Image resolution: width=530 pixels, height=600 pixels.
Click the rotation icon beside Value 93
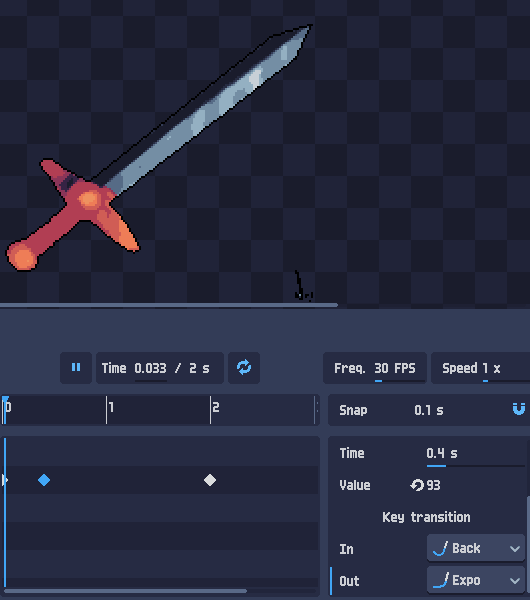(x=417, y=485)
